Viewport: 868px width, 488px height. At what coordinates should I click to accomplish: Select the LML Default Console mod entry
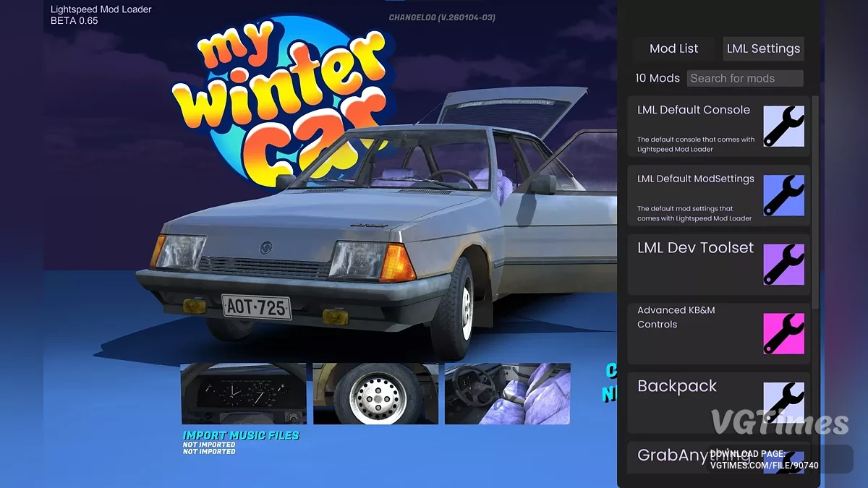(x=694, y=127)
